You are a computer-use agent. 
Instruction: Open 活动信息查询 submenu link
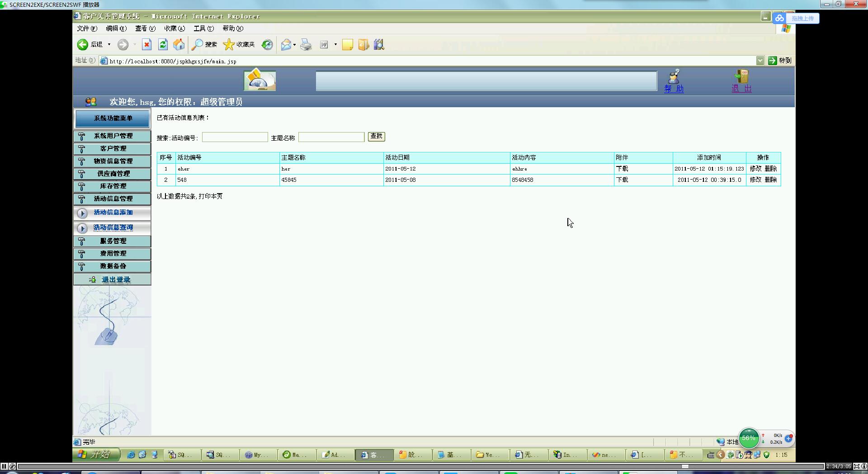click(x=113, y=228)
